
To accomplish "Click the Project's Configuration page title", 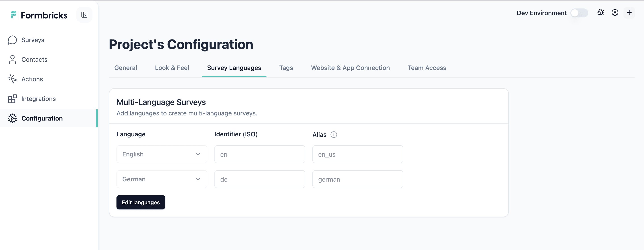I will pos(181,45).
